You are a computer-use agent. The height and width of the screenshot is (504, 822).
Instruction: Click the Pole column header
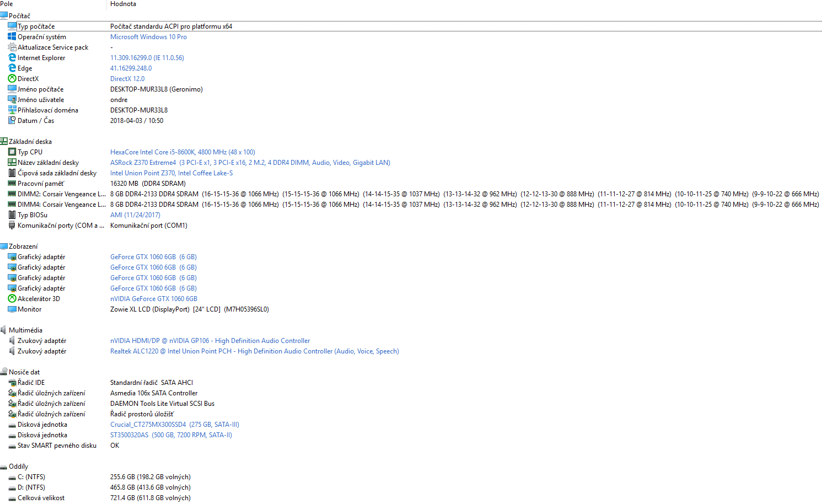pos(7,4)
